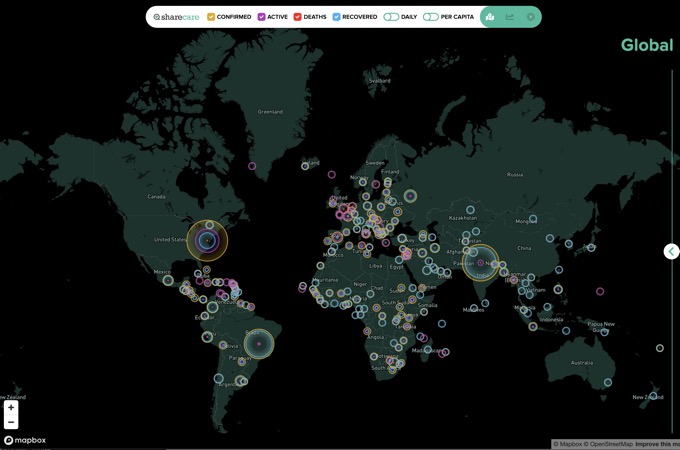Select the India case circle
Image resolution: width=680 pixels, height=450 pixels.
coord(481,263)
